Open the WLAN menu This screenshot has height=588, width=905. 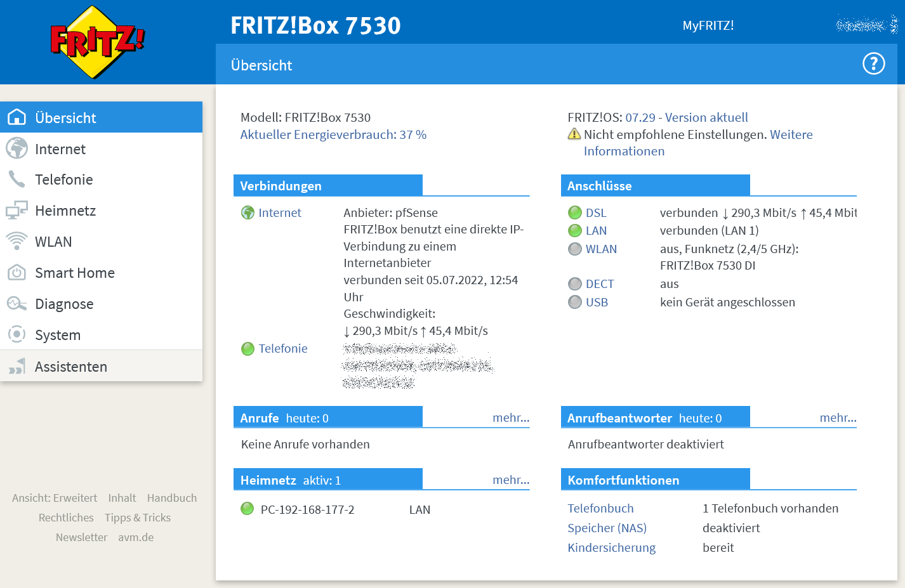click(x=102, y=242)
